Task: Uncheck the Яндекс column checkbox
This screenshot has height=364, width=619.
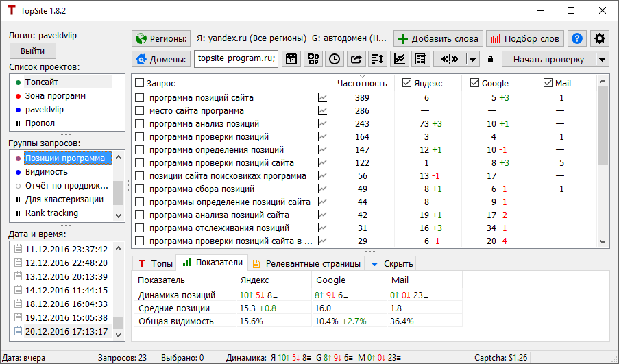Action: [407, 83]
